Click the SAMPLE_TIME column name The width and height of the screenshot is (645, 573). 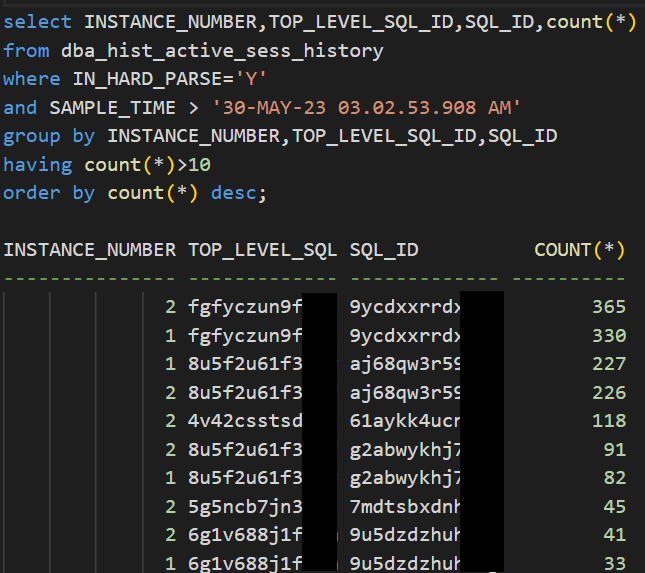(107, 107)
